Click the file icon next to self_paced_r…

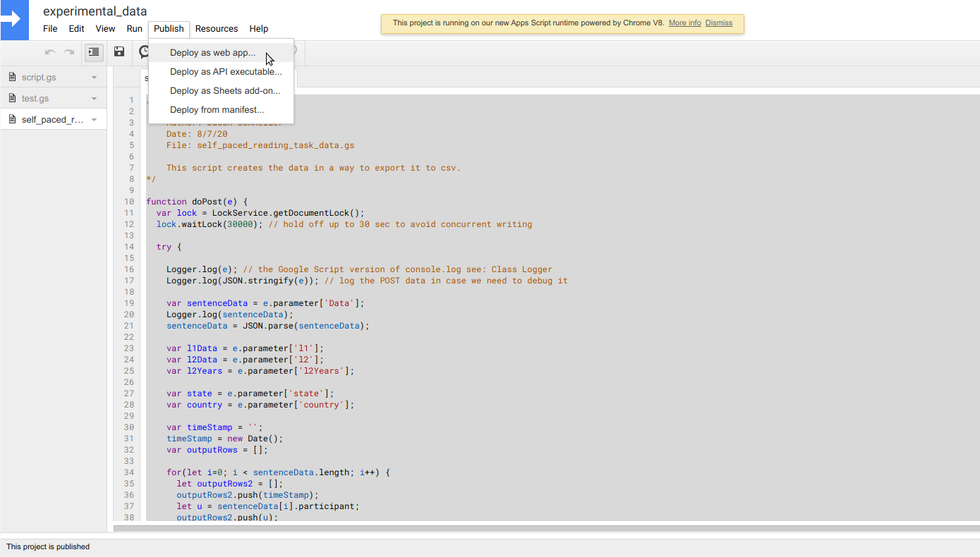11,120
